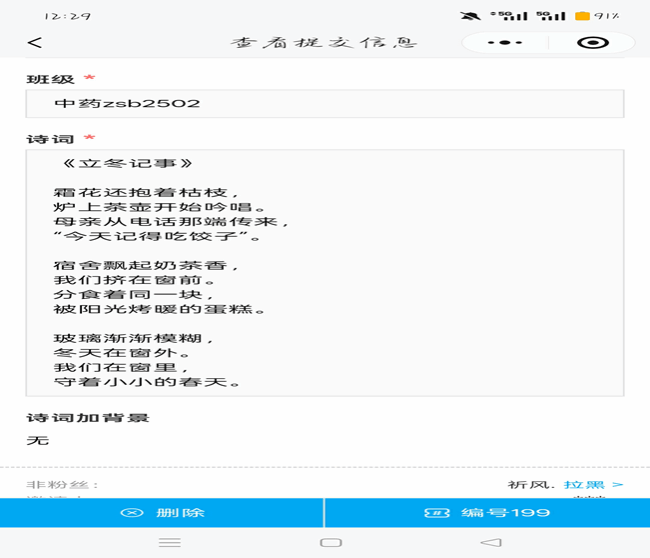Open the mini program three-dots menu
The width and height of the screenshot is (650, 558).
pyautogui.click(x=505, y=43)
